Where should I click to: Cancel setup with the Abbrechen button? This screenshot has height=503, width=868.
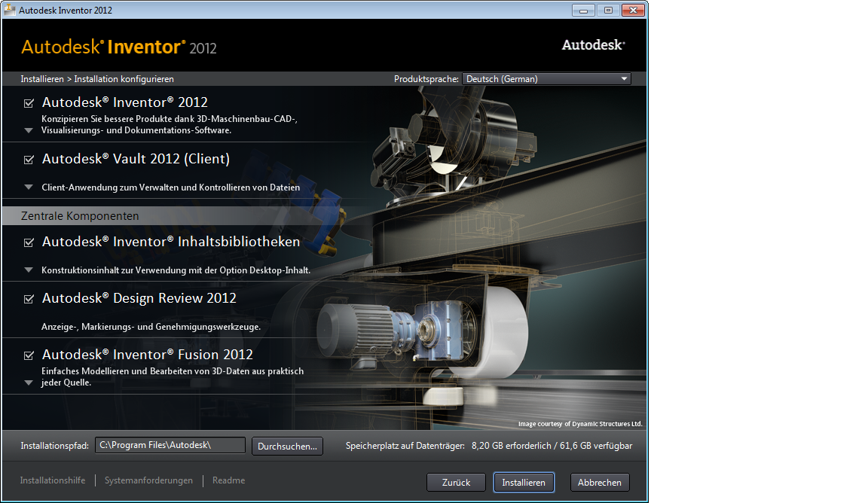point(600,483)
